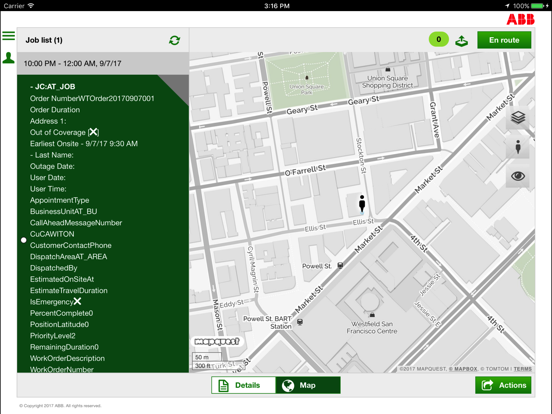Image resolution: width=552 pixels, height=414 pixels.
Task: Select the 10:00 PM - 12:00 AM time slot header
Action: click(x=103, y=63)
